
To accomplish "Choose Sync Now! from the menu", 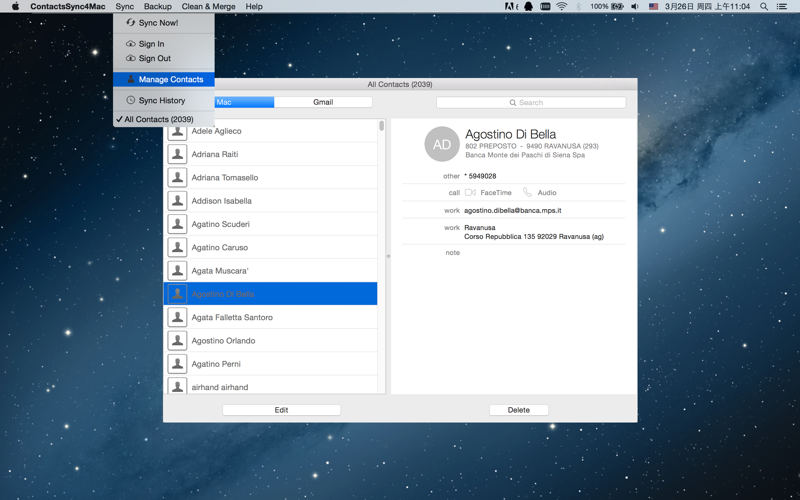I will point(164,23).
